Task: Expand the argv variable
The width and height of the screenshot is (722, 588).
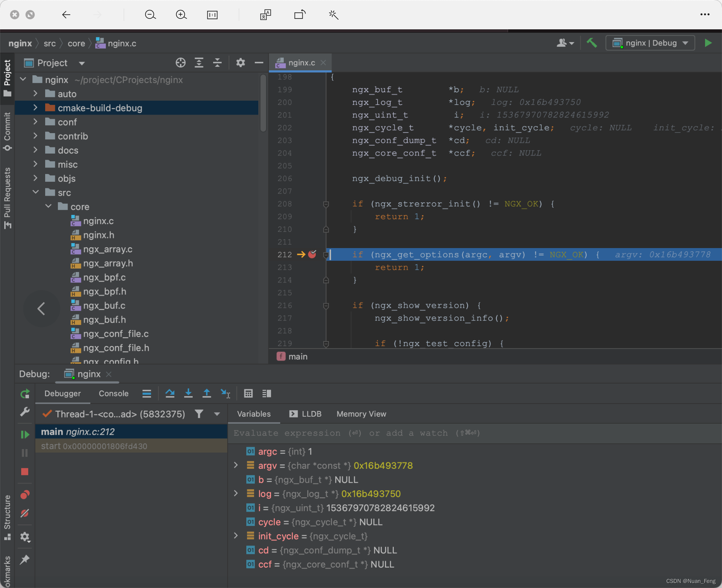Action: pyautogui.click(x=236, y=465)
